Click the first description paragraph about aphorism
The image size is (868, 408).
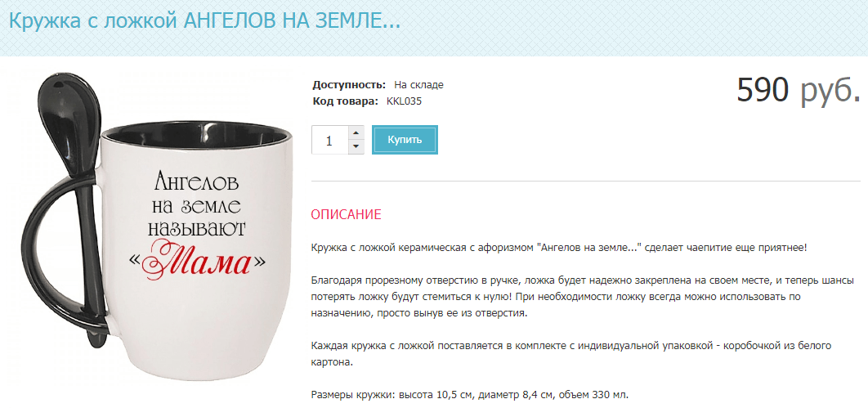point(559,248)
